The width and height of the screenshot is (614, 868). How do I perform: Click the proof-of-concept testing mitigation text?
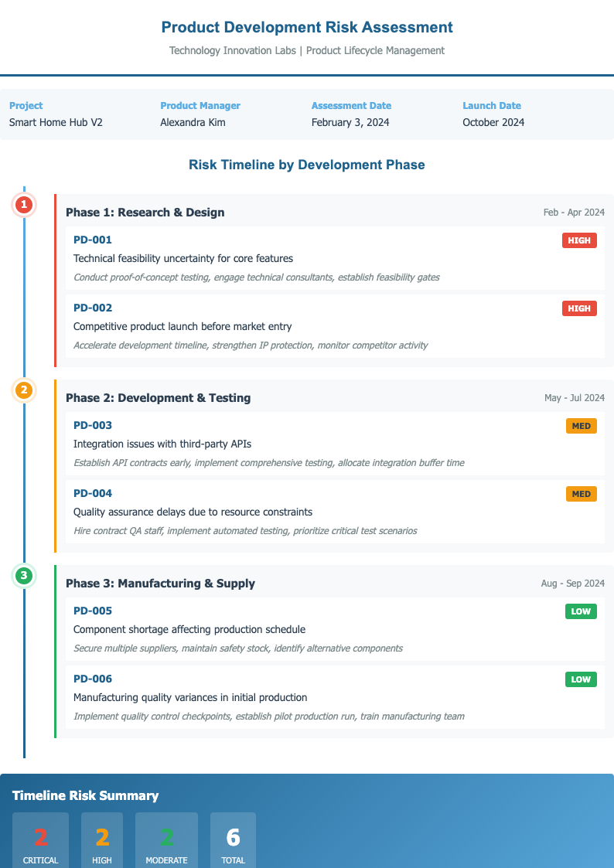pos(256,277)
